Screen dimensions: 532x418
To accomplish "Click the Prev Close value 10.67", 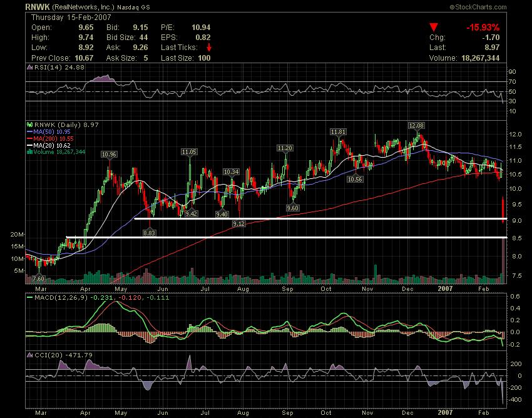I will [x=84, y=58].
